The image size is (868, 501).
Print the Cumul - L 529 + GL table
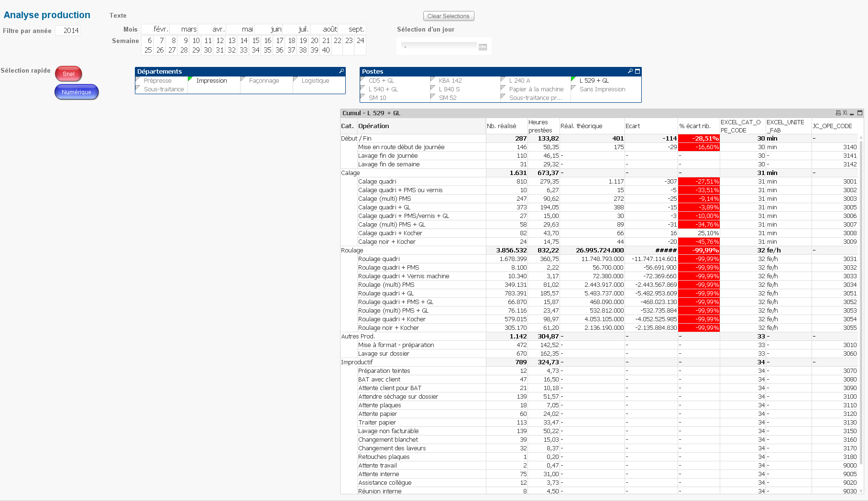838,113
